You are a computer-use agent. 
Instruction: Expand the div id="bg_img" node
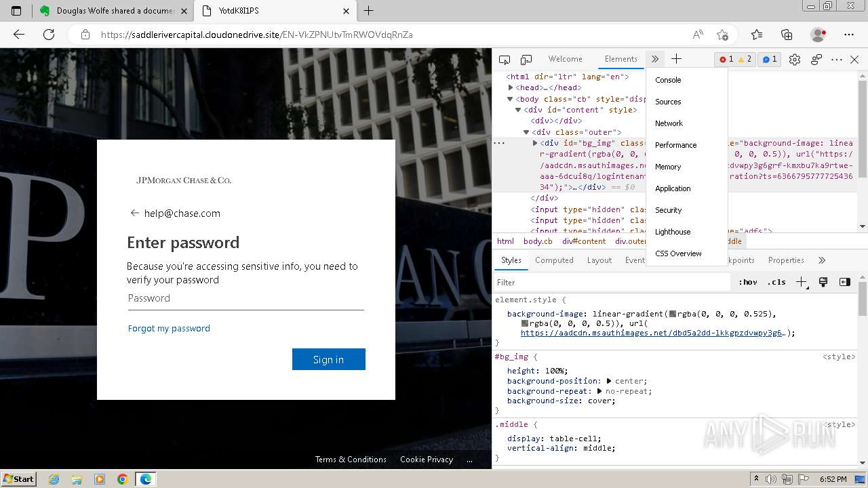pyautogui.click(x=534, y=143)
